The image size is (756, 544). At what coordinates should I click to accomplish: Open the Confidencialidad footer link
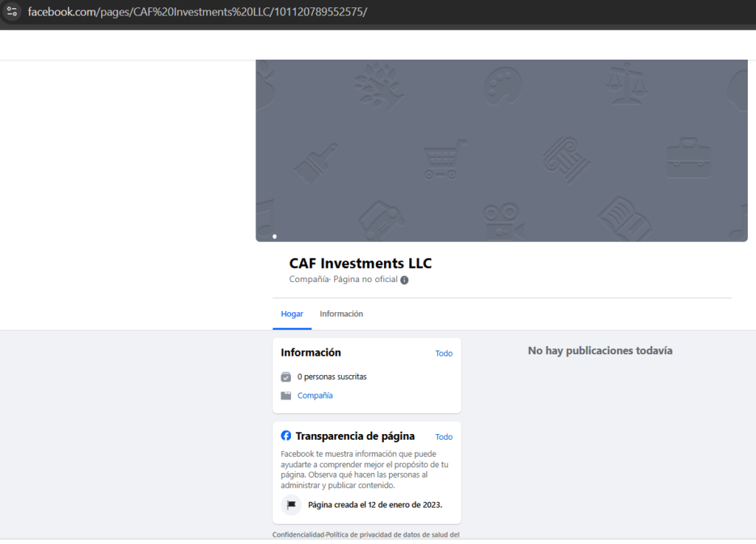[298, 534]
